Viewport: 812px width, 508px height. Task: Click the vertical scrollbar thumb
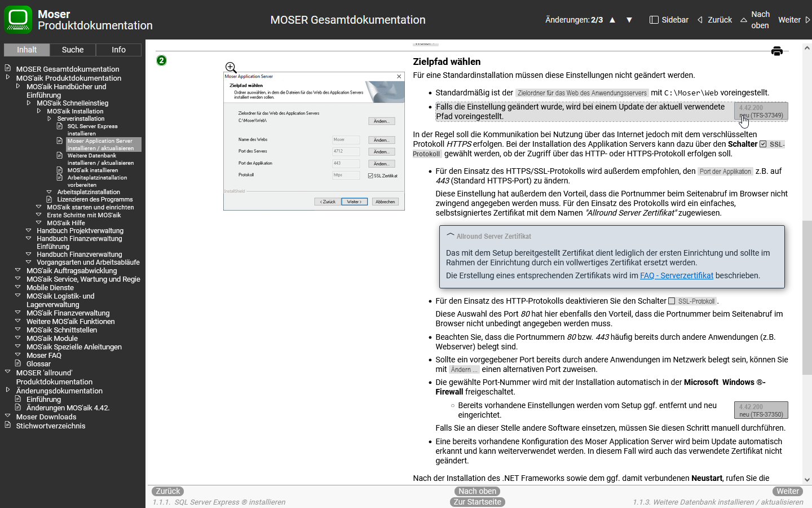click(x=807, y=297)
